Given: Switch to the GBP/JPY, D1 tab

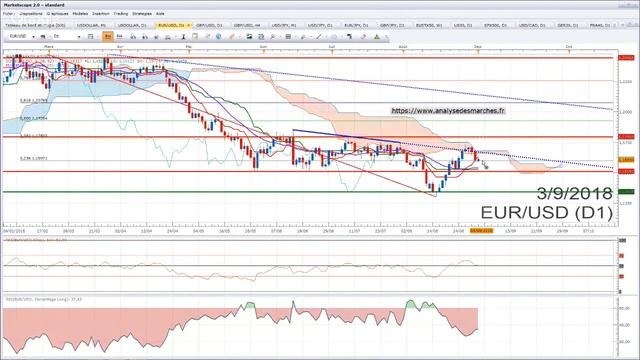Looking at the screenshot, I should tap(392, 25).
